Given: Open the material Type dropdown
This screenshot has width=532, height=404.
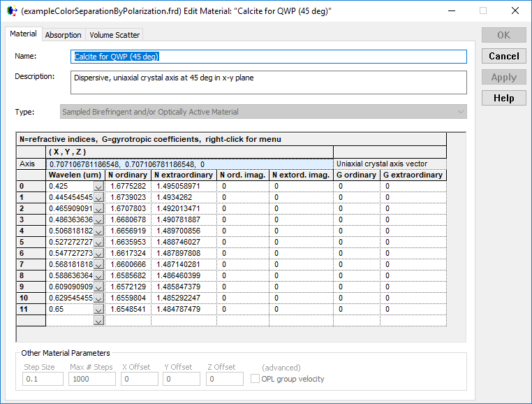Looking at the screenshot, I should tap(460, 112).
